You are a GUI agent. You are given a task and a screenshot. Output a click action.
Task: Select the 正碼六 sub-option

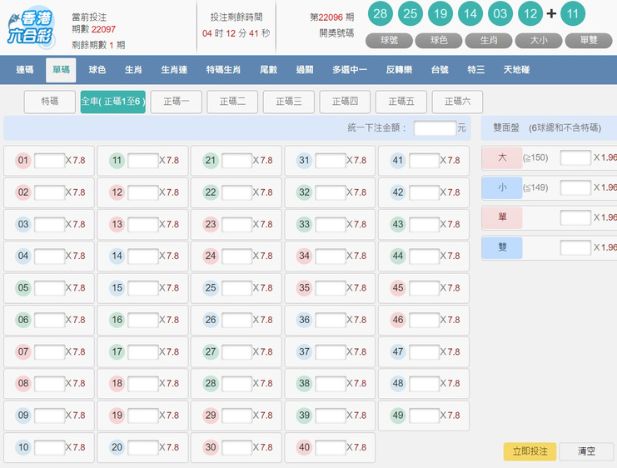(x=457, y=102)
